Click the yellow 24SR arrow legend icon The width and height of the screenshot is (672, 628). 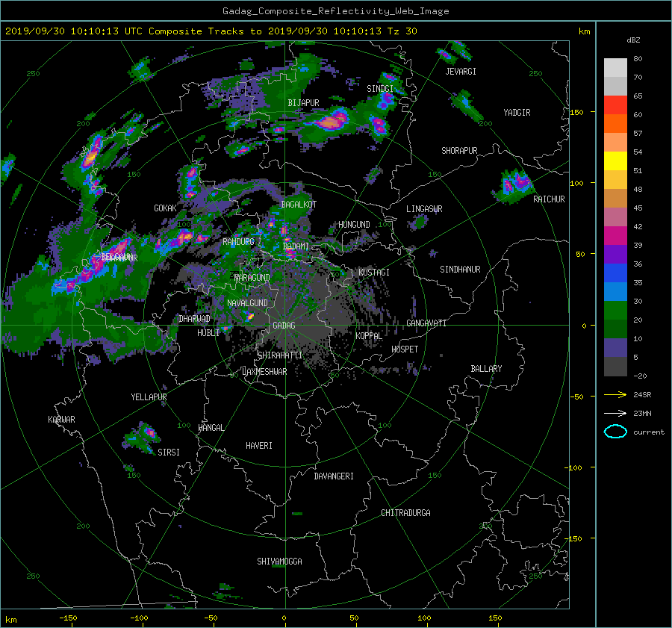click(x=615, y=394)
